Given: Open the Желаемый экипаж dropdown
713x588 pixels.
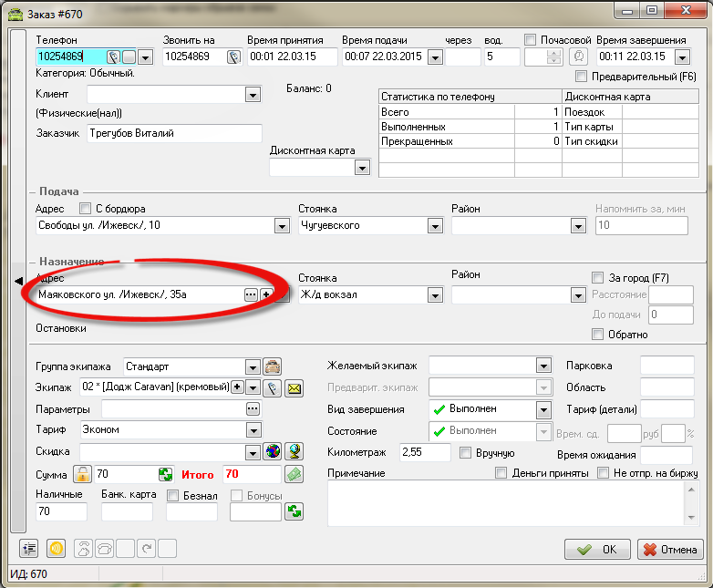Looking at the screenshot, I should tap(544, 366).
